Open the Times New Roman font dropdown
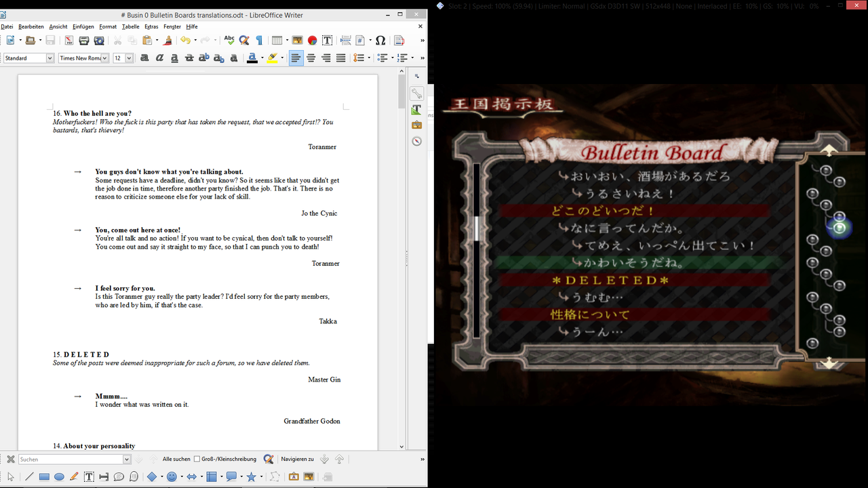 point(104,58)
